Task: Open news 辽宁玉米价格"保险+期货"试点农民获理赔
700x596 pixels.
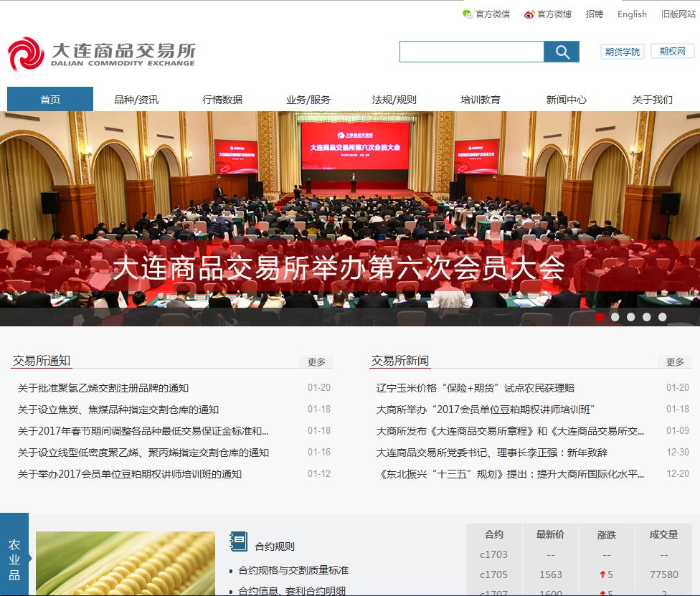Action: pos(476,388)
